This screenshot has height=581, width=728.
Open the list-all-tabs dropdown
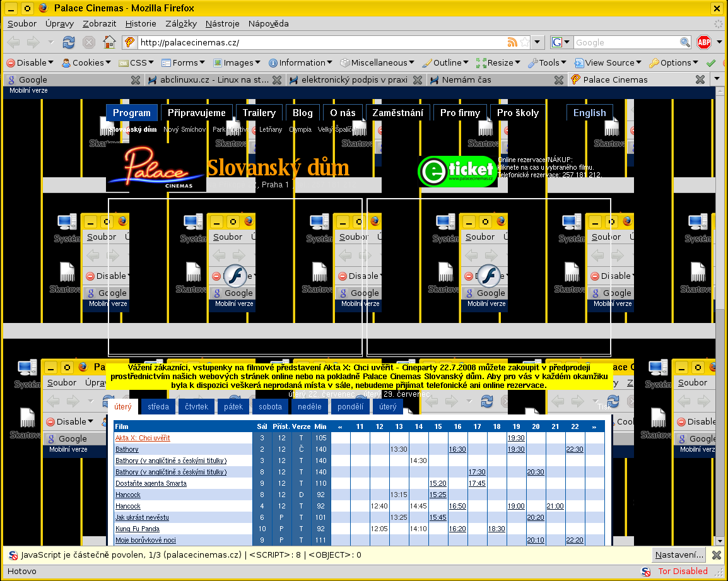(717, 79)
